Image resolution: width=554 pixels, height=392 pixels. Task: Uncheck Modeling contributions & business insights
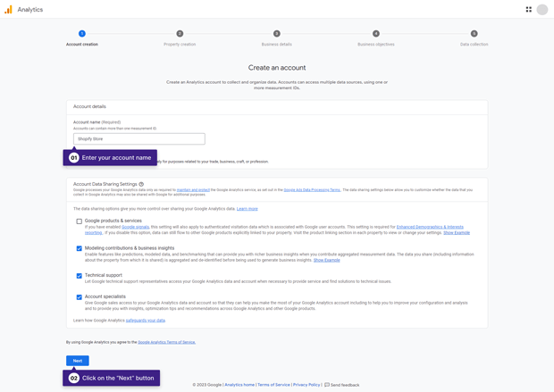coord(79,249)
